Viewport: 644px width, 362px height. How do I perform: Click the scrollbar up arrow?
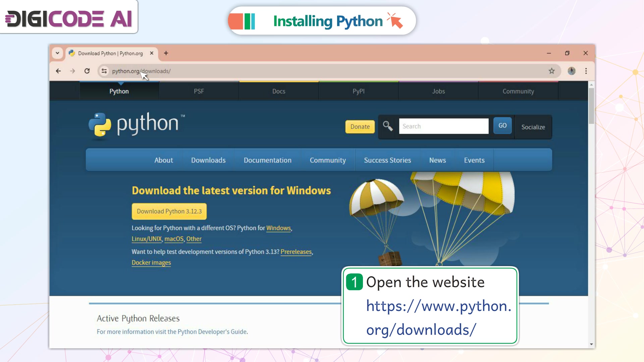pos(591,84)
